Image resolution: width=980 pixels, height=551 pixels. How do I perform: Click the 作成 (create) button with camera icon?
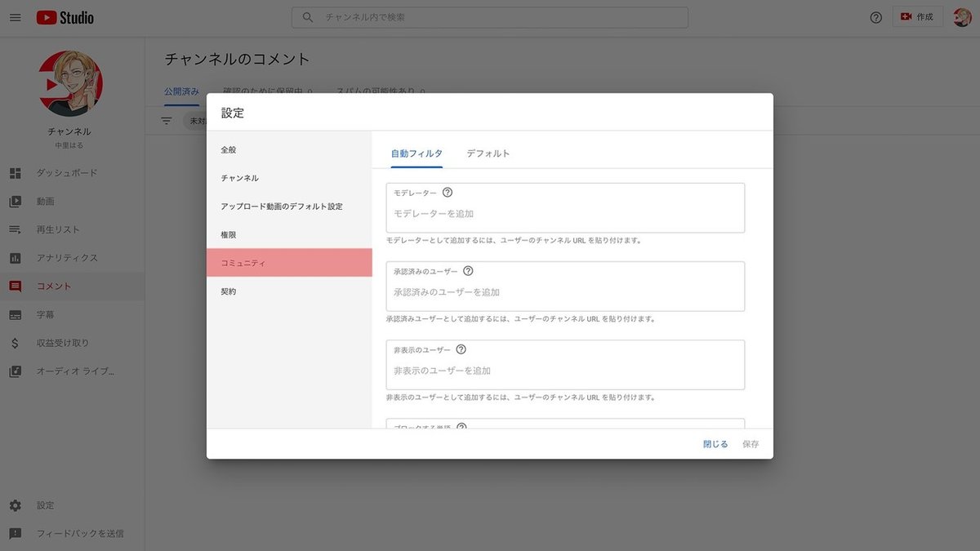point(917,17)
